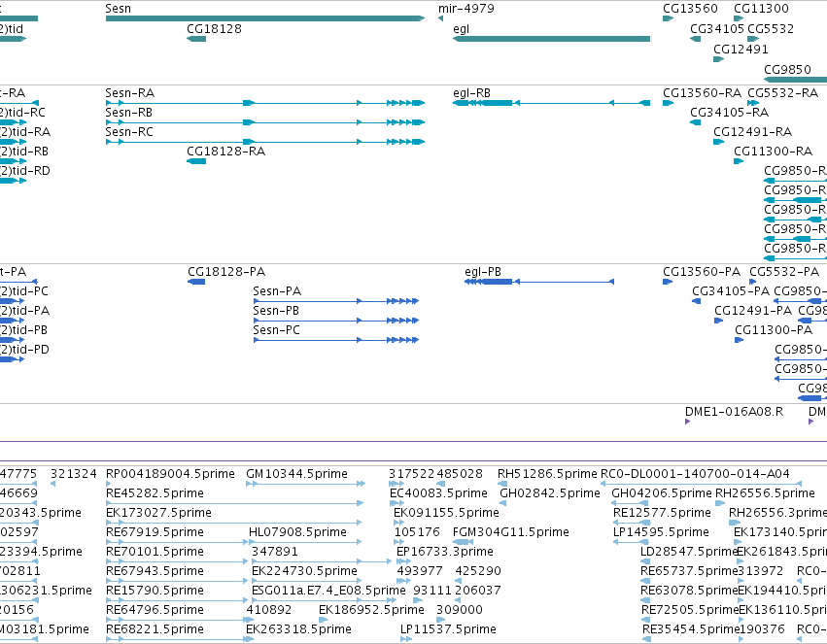Click the 321324 EST label
827x644 pixels.
pos(74,474)
